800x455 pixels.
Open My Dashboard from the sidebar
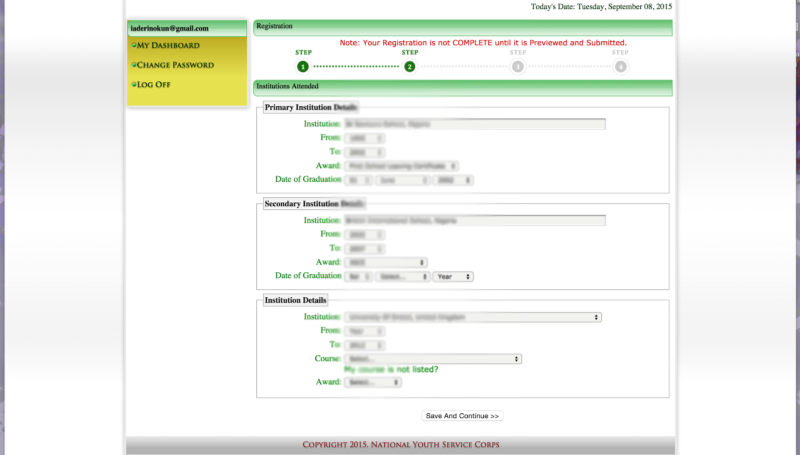pos(168,46)
